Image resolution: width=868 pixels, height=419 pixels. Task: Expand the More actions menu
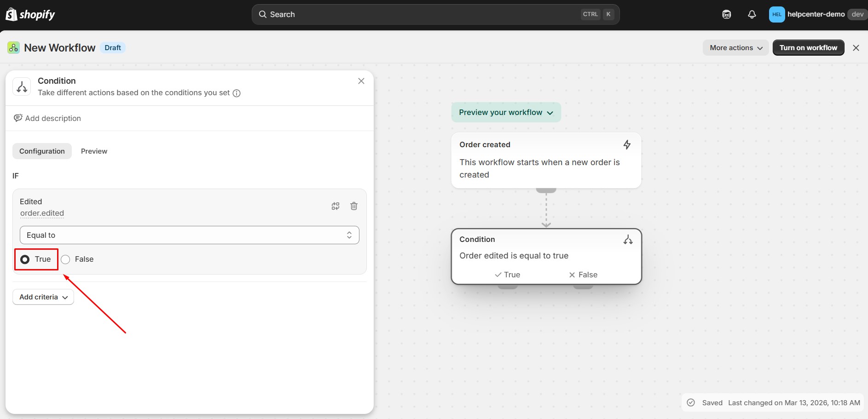point(735,48)
